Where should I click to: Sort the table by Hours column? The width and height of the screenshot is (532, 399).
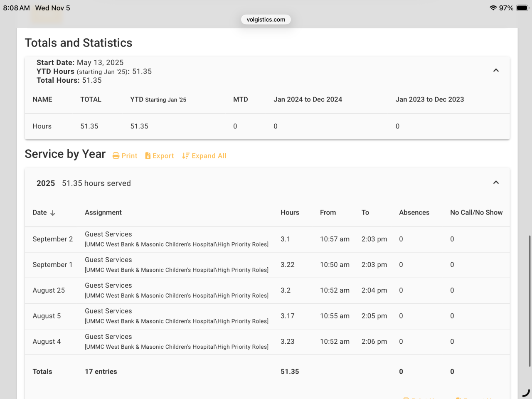pyautogui.click(x=290, y=212)
